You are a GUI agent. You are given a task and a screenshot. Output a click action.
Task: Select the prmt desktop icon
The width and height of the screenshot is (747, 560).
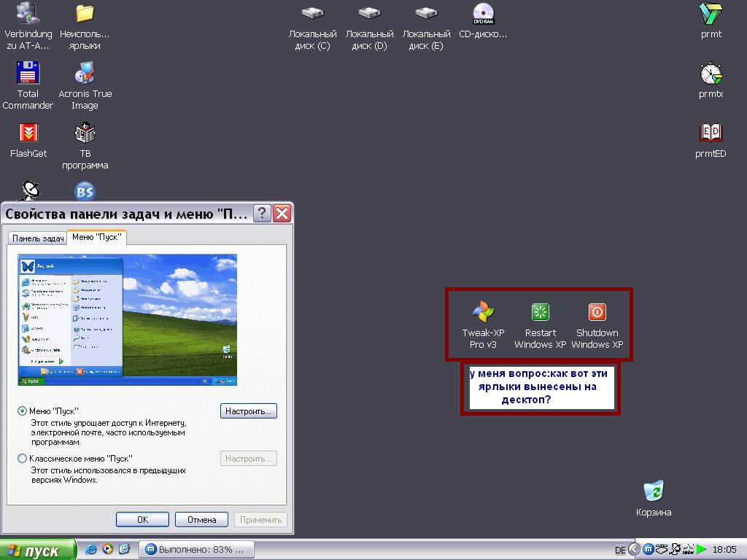tap(711, 20)
